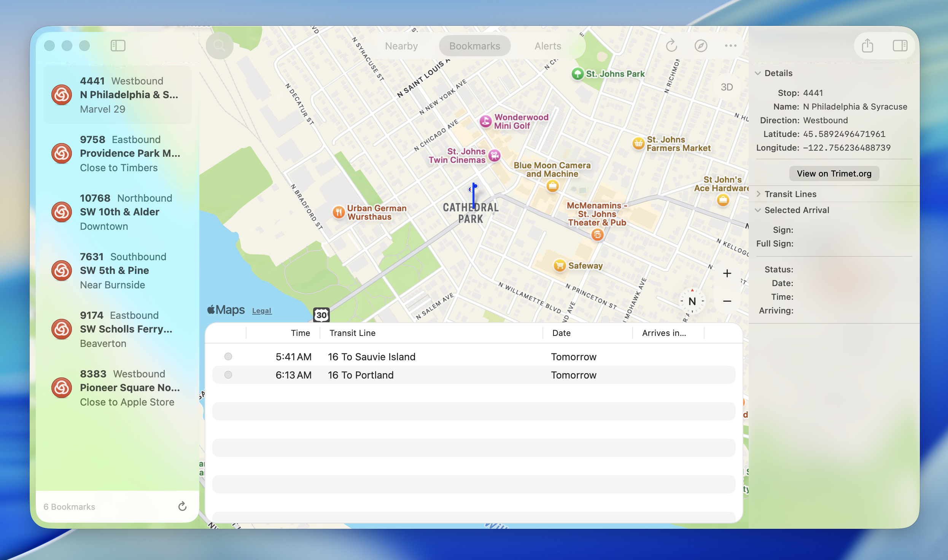Click stop icon for bookmark 4441
This screenshot has height=560, width=948.
coord(62,95)
